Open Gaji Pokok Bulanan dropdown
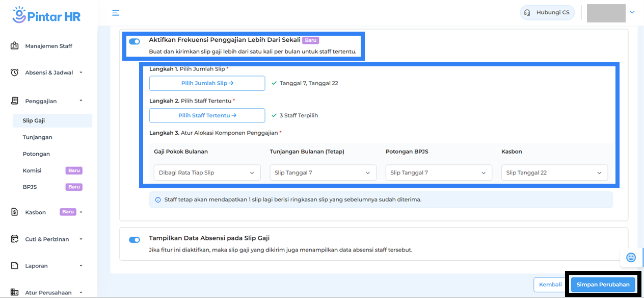Screen dimensions: 644x298 pos(207,173)
